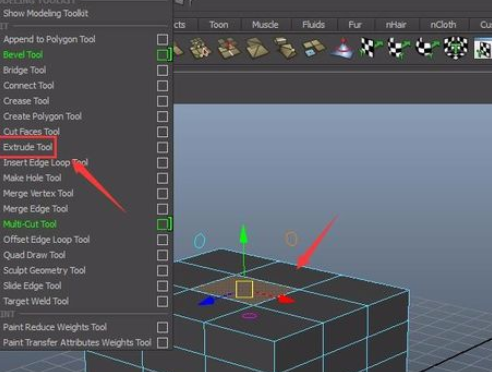Click the green Y-axis move arrow
The image size is (492, 372).
click(x=244, y=233)
